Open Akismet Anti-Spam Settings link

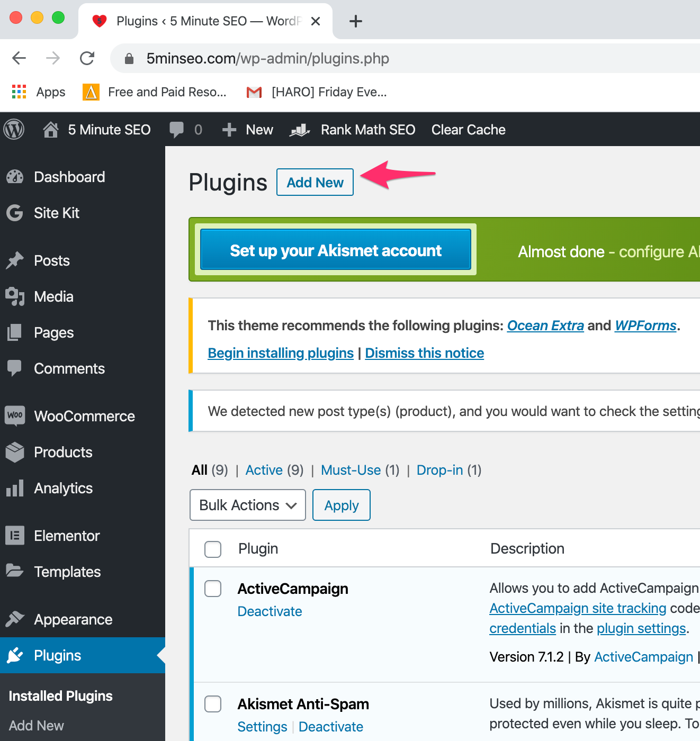click(263, 727)
